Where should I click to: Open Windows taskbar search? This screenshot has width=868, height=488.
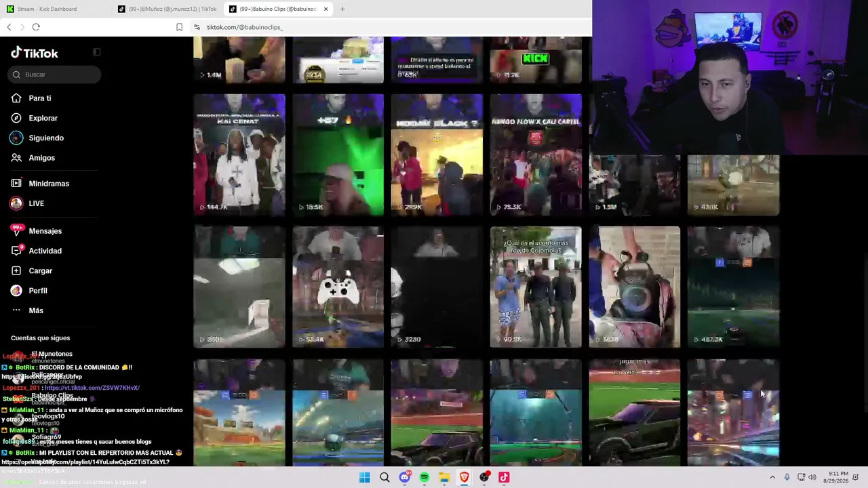coord(384,477)
